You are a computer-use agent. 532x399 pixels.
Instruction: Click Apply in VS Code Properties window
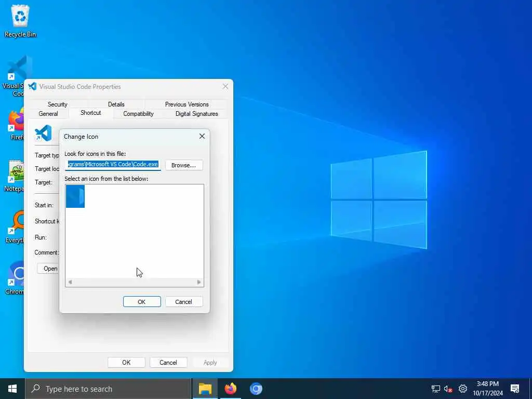(210, 362)
